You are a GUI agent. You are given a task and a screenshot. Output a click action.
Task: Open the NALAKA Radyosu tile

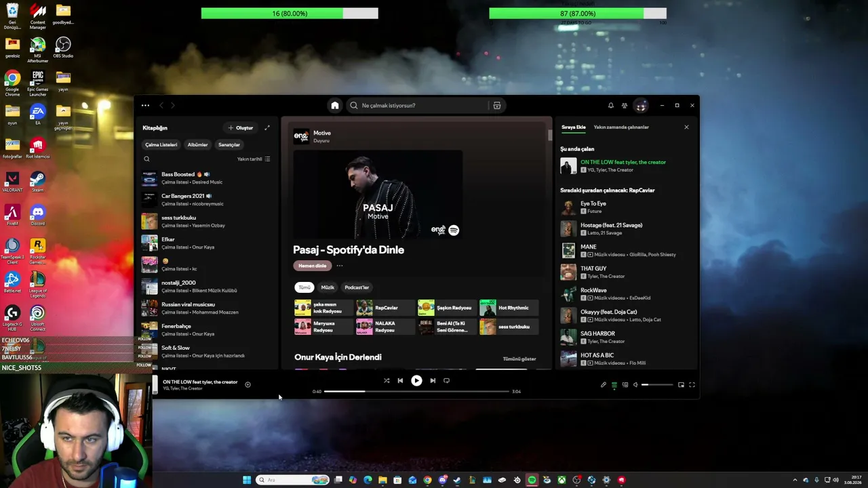385,327
